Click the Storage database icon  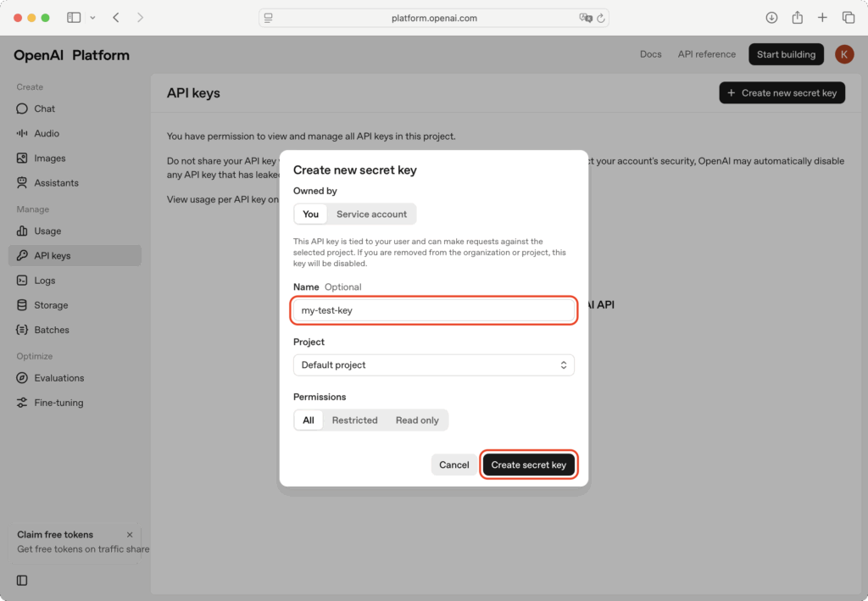point(22,305)
